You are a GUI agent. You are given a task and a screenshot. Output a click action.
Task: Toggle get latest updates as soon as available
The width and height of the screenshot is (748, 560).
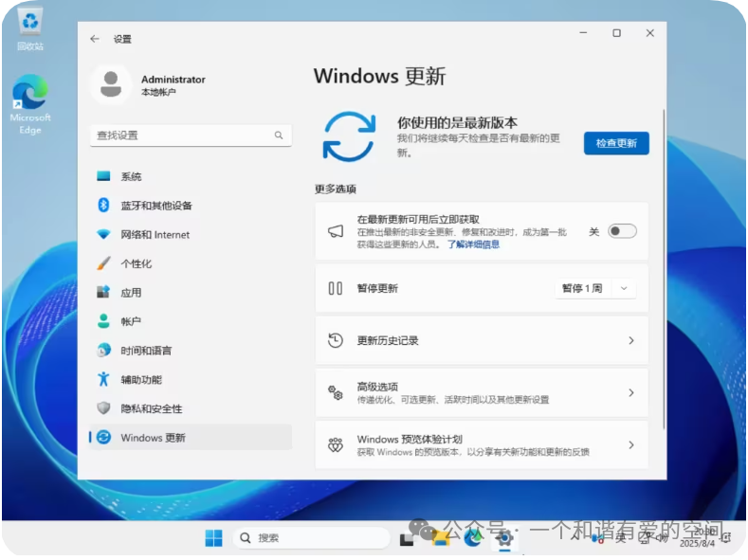click(x=622, y=231)
